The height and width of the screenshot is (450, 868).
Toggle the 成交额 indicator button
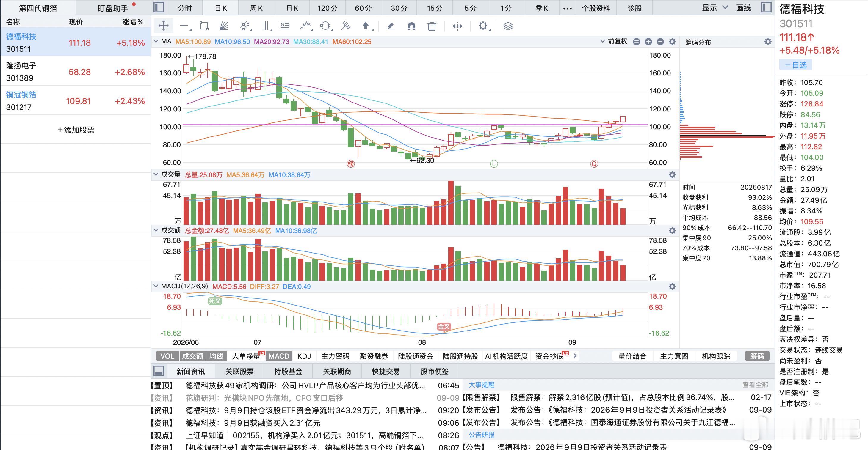pos(192,356)
